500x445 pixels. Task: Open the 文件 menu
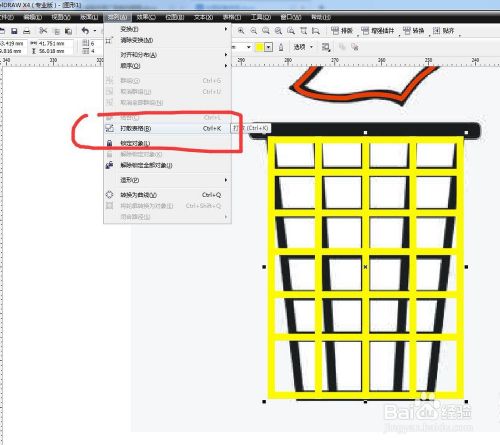pyautogui.click(x=7, y=17)
